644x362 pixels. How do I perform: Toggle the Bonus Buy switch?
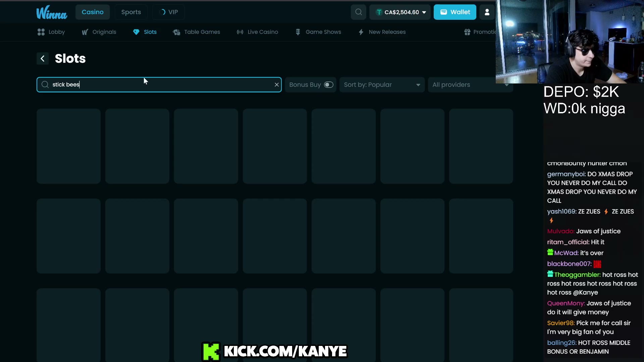(x=329, y=85)
